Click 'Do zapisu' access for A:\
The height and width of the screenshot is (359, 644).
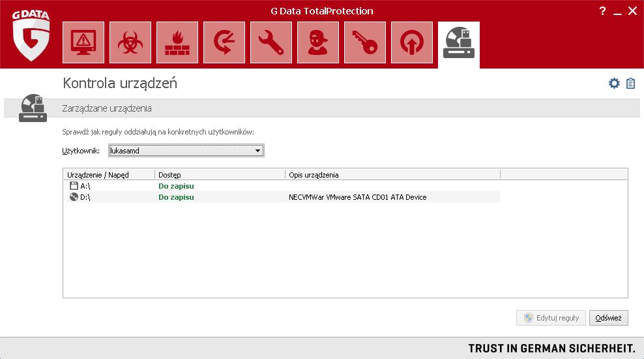pos(176,186)
